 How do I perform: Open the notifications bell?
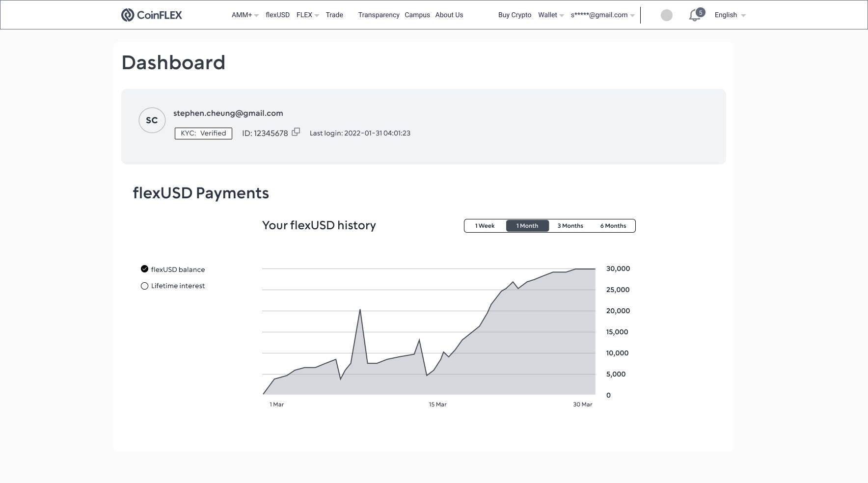695,15
